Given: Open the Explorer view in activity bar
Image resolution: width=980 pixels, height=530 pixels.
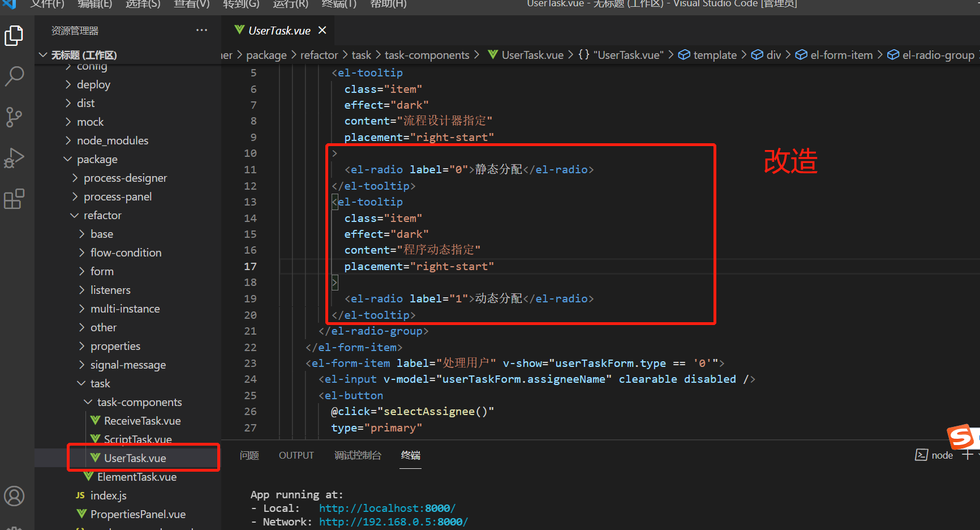Looking at the screenshot, I should [x=14, y=36].
